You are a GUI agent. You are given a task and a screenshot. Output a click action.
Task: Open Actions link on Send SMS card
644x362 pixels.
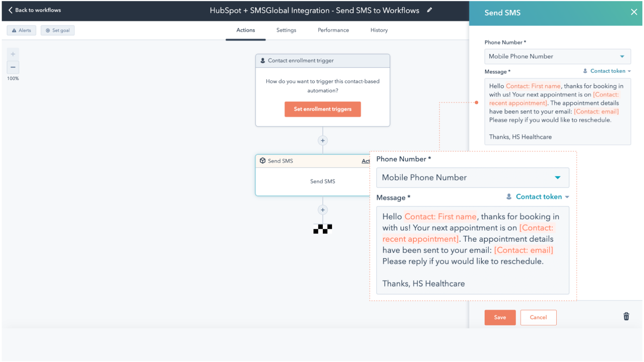point(365,161)
